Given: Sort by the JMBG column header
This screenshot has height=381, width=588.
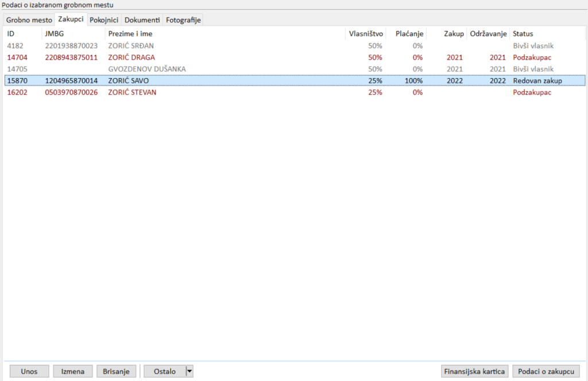Looking at the screenshot, I should [55, 34].
